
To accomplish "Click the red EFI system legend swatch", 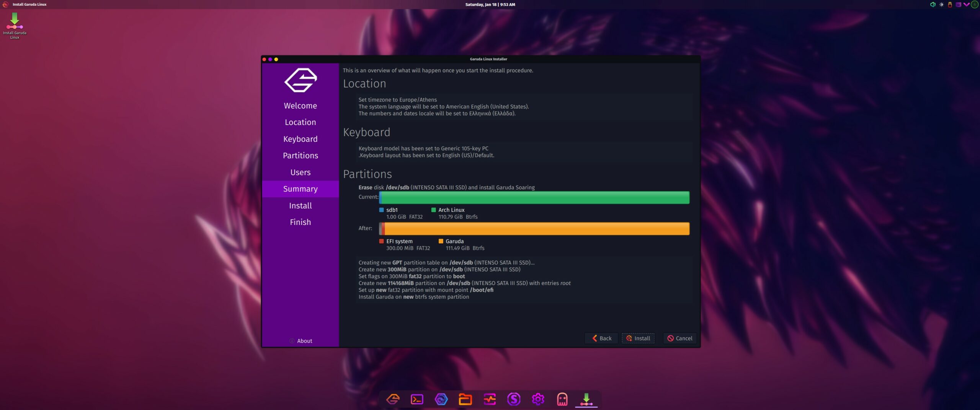I will point(381,241).
